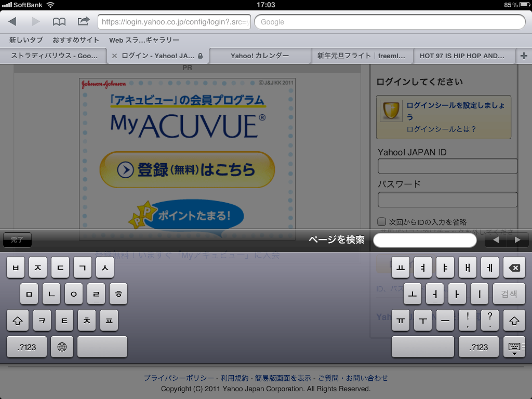
Task: Tap the ㄴ key
Action: (51, 294)
